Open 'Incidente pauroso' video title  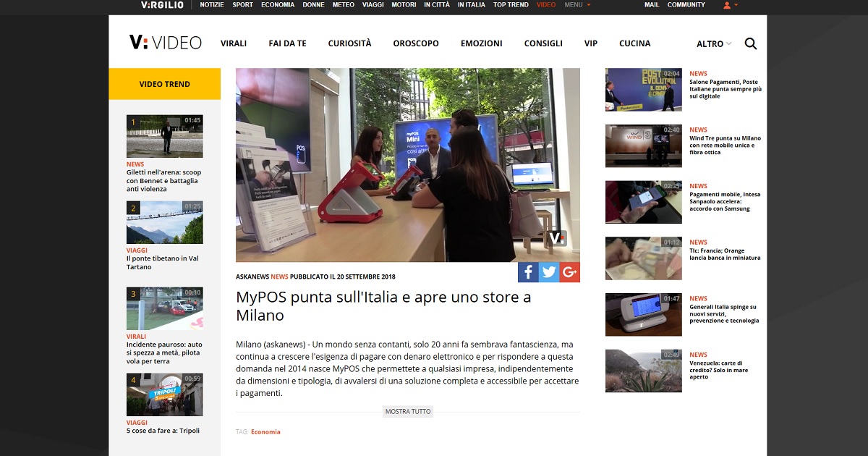pos(164,352)
